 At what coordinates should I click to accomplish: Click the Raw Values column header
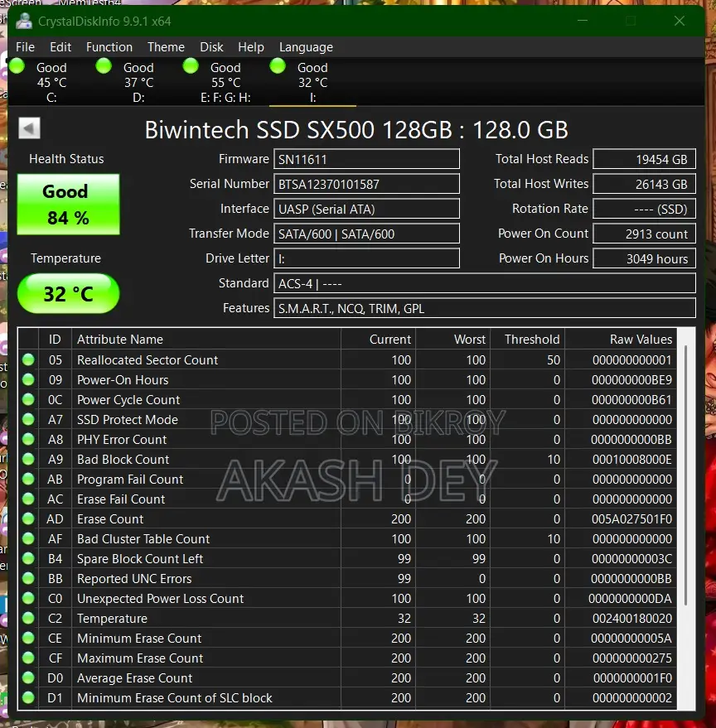pyautogui.click(x=621, y=340)
